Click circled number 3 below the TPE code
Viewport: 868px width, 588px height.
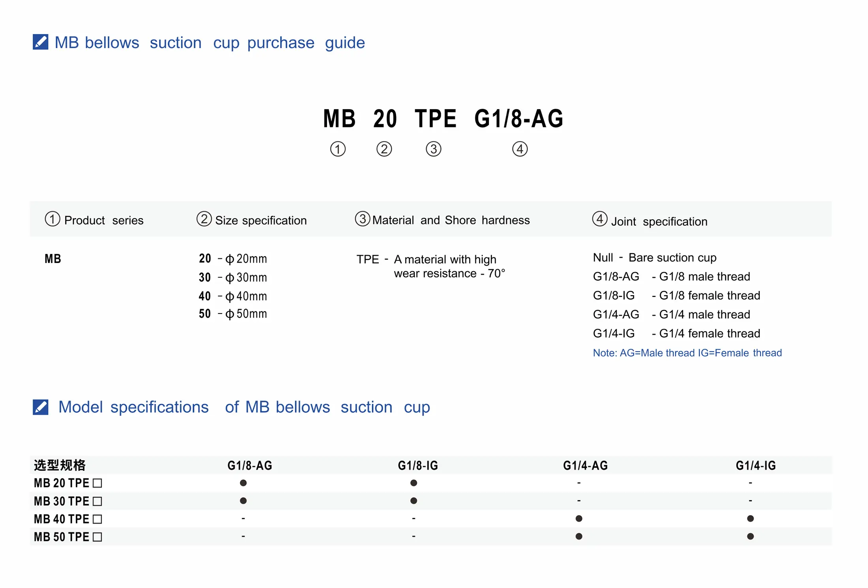tap(433, 149)
